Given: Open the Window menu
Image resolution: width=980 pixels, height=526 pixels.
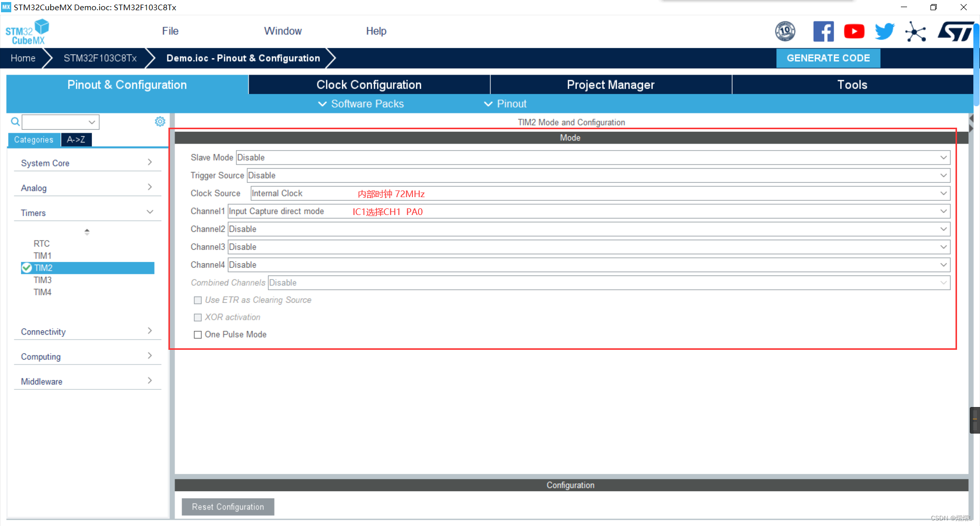Looking at the screenshot, I should [283, 31].
